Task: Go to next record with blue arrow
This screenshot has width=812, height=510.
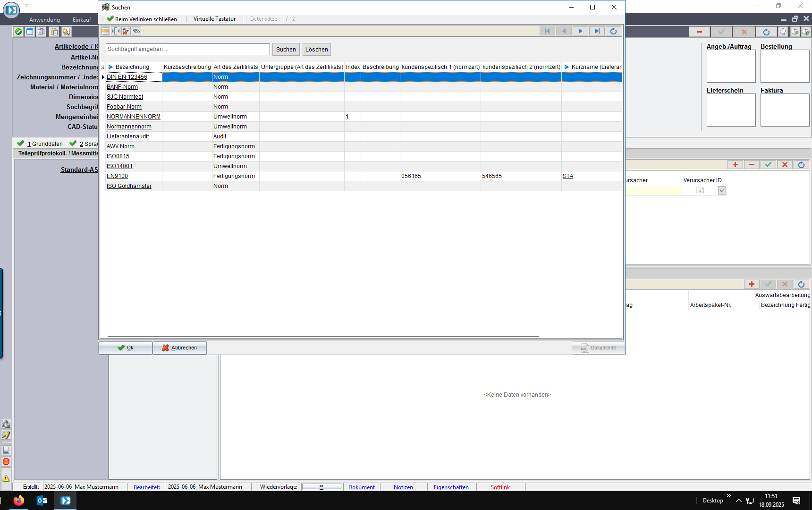Action: (580, 31)
